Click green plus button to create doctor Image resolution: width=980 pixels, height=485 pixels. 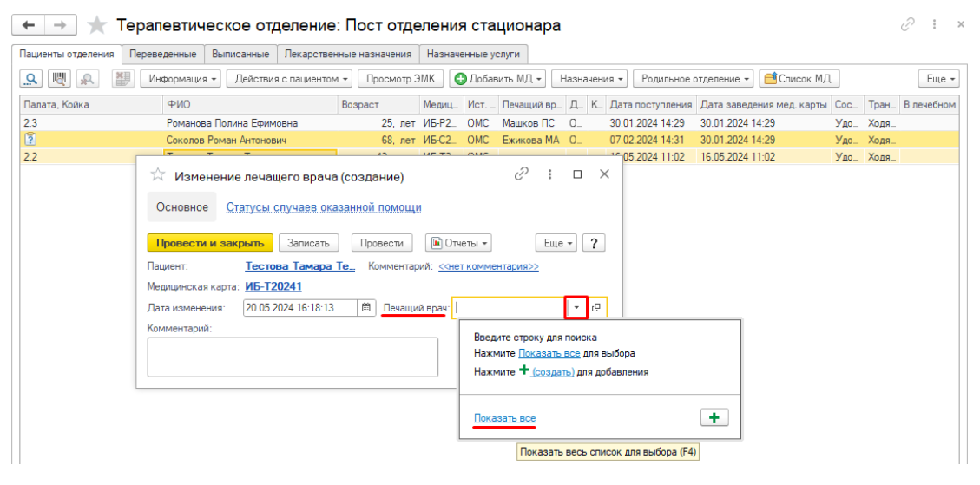coord(714,417)
